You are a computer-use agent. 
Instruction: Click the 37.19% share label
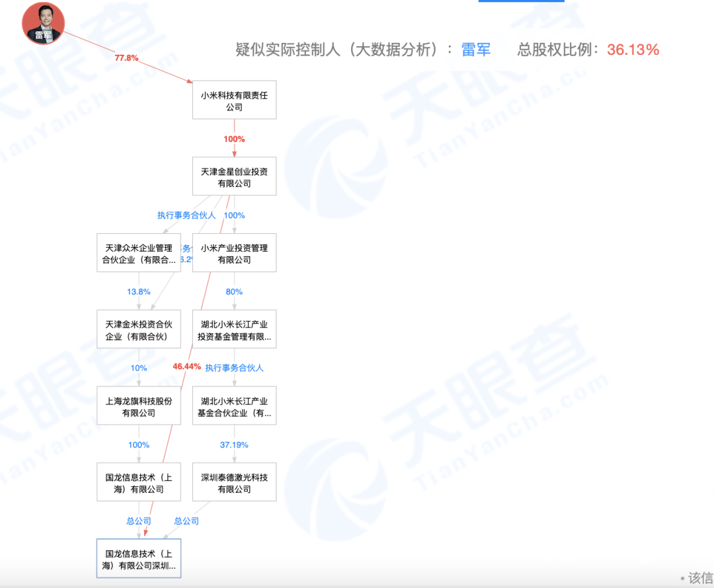pos(234,445)
